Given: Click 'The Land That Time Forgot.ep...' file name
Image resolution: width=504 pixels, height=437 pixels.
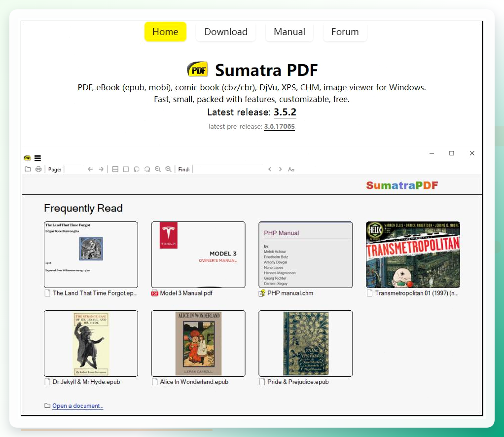Looking at the screenshot, I should 95,293.
